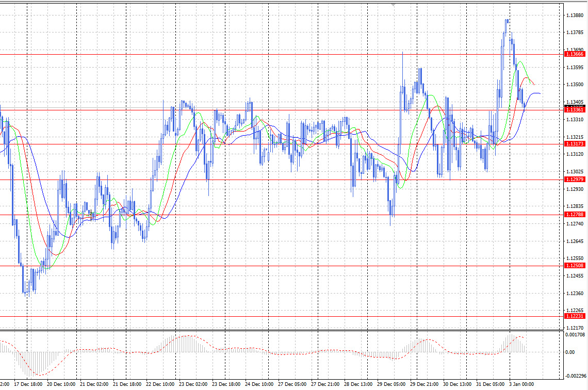Click the 1.12455 price scale value
The height and width of the screenshot is (390, 588).
[x=575, y=276]
